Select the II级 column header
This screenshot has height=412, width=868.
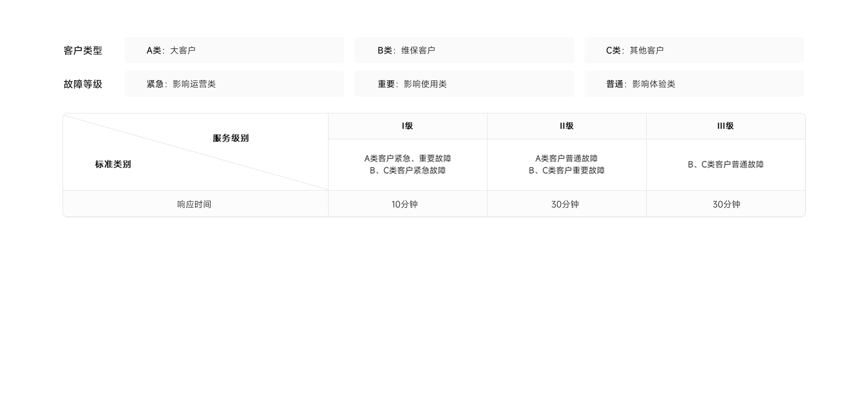click(x=566, y=126)
